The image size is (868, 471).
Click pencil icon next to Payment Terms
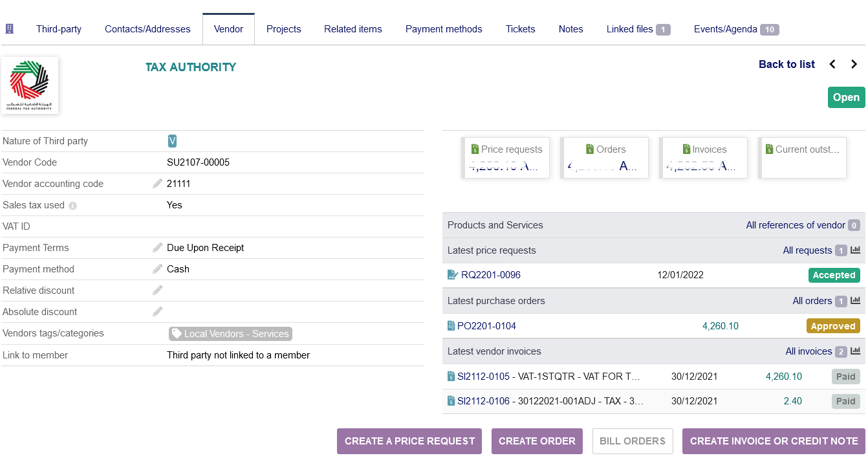point(158,248)
